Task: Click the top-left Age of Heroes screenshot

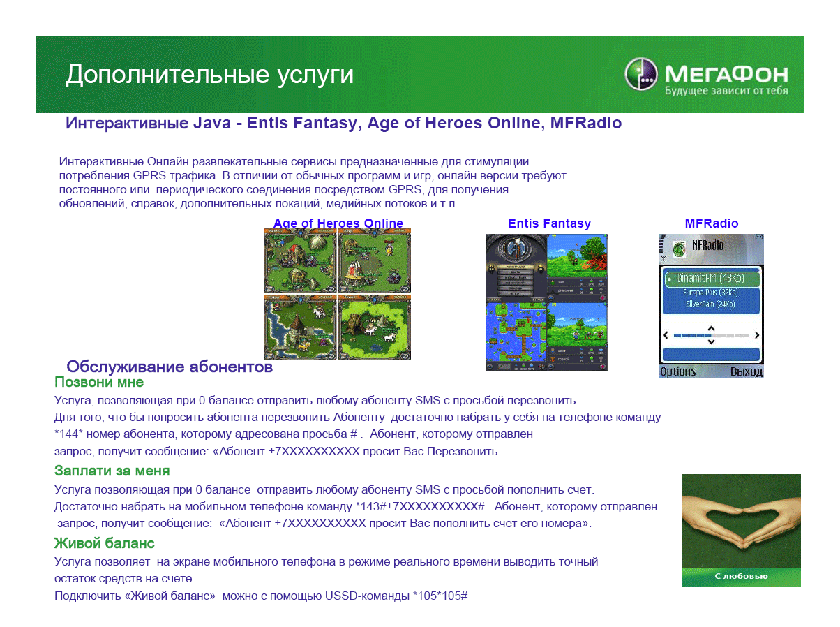Action: point(300,260)
